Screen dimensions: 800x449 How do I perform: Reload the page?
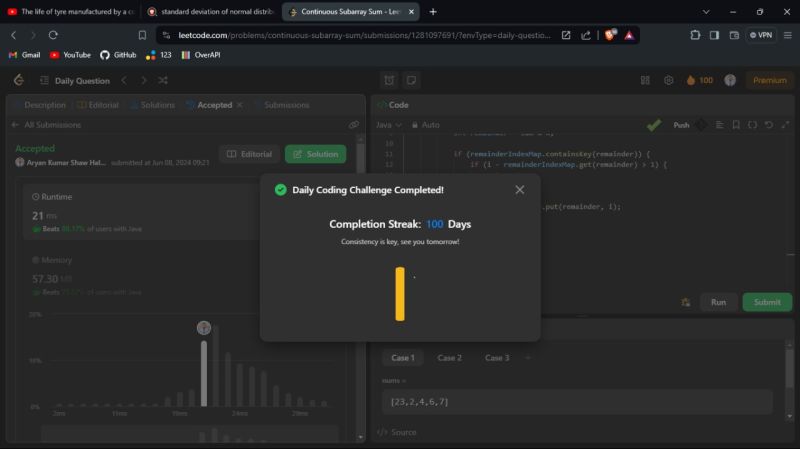tap(53, 35)
